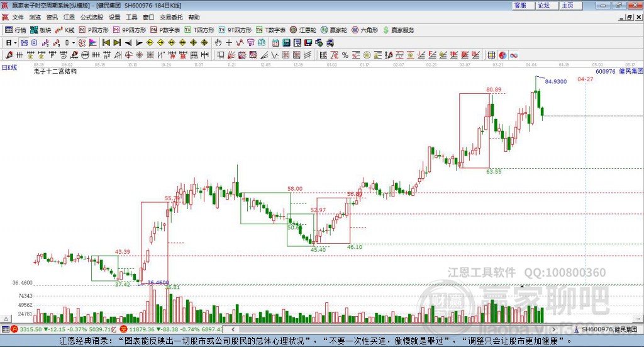The width and height of the screenshot is (644, 347).
Task: Click the 客服 button in title bar
Action: pos(524,5)
